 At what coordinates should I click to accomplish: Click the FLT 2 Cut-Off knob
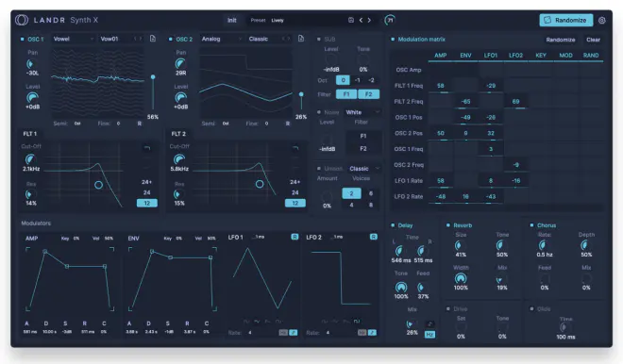click(x=179, y=159)
